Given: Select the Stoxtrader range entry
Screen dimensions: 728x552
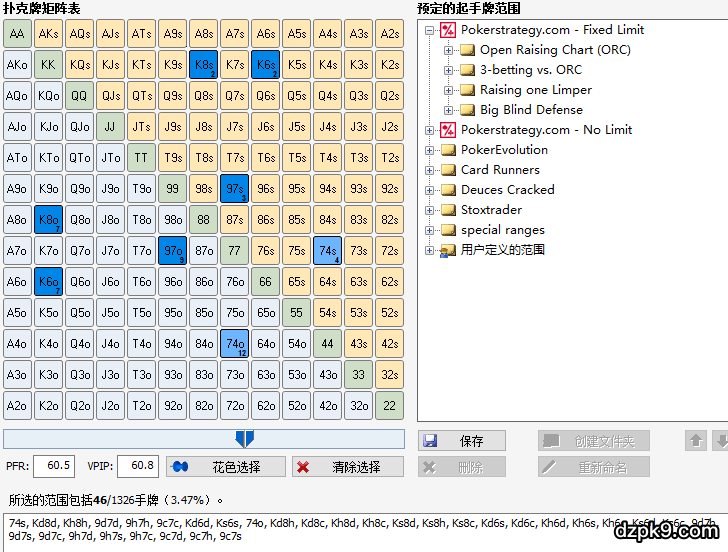Looking at the screenshot, I should (491, 210).
